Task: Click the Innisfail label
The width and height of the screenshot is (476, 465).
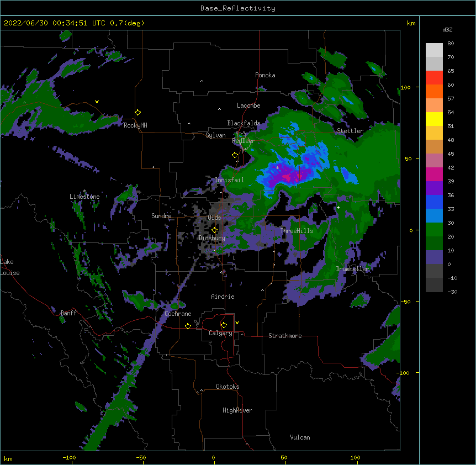Action: pos(229,180)
